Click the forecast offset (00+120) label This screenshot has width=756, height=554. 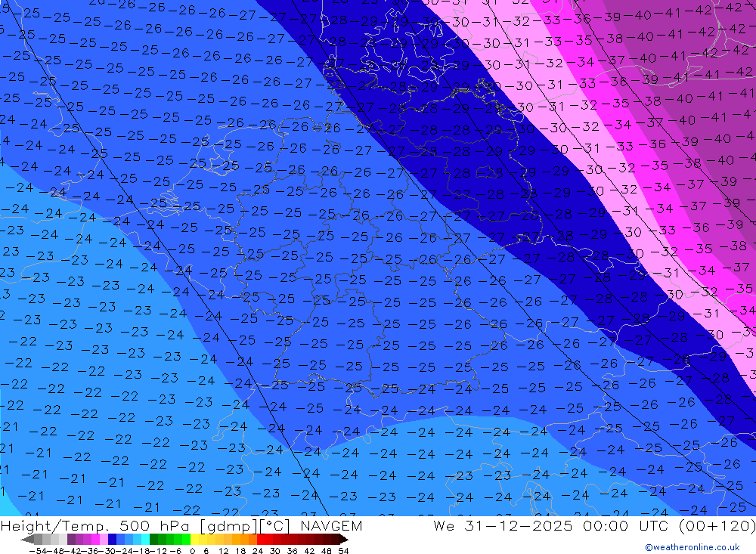pyautogui.click(x=717, y=525)
